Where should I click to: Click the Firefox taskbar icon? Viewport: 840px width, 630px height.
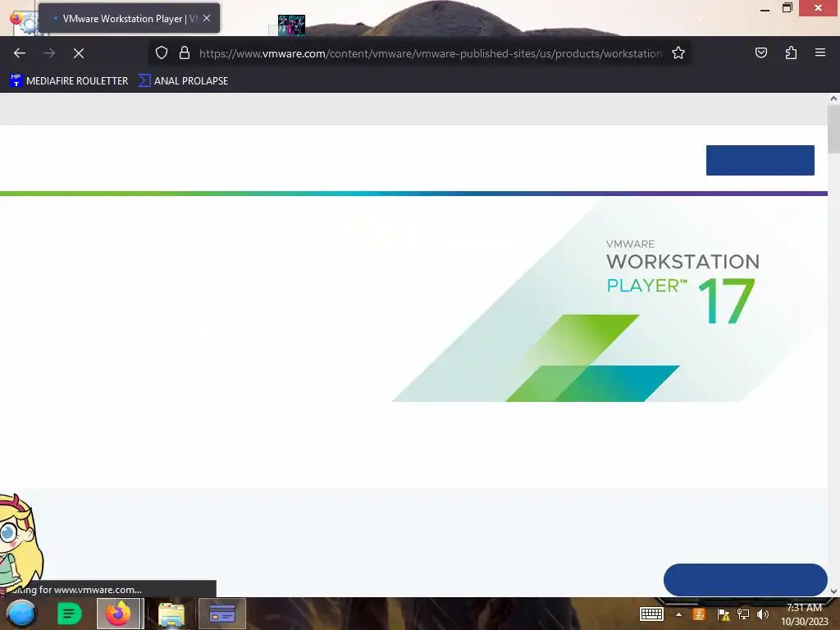tap(118, 614)
